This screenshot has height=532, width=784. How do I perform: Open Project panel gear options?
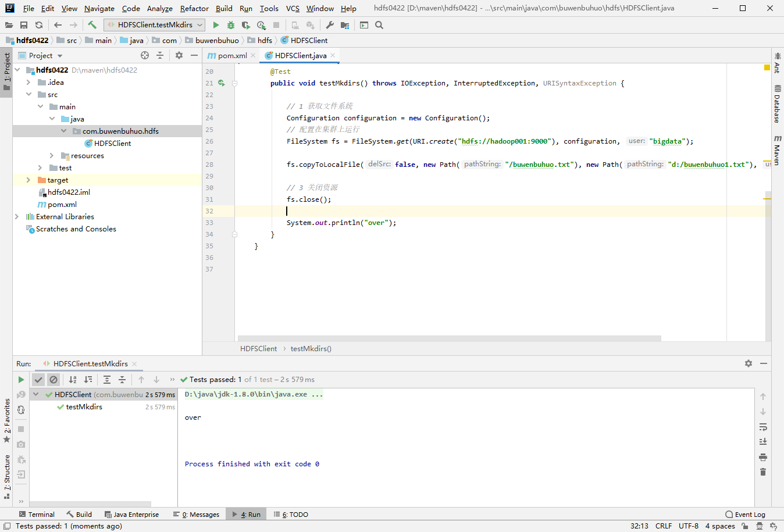pos(179,55)
